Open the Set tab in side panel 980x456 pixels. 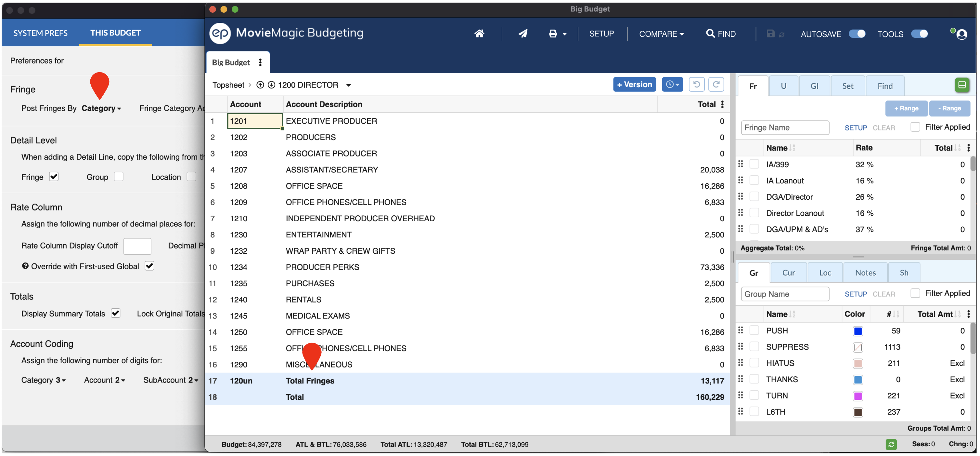point(848,86)
